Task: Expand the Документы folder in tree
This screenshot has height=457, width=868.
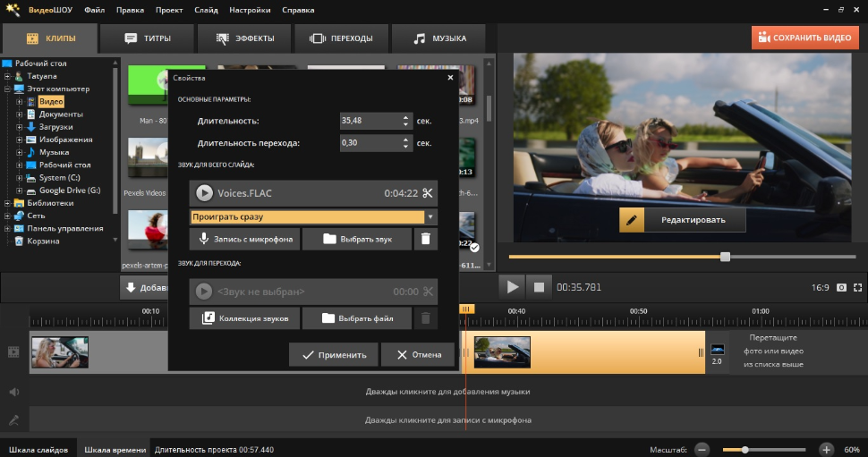Action: pos(19,114)
